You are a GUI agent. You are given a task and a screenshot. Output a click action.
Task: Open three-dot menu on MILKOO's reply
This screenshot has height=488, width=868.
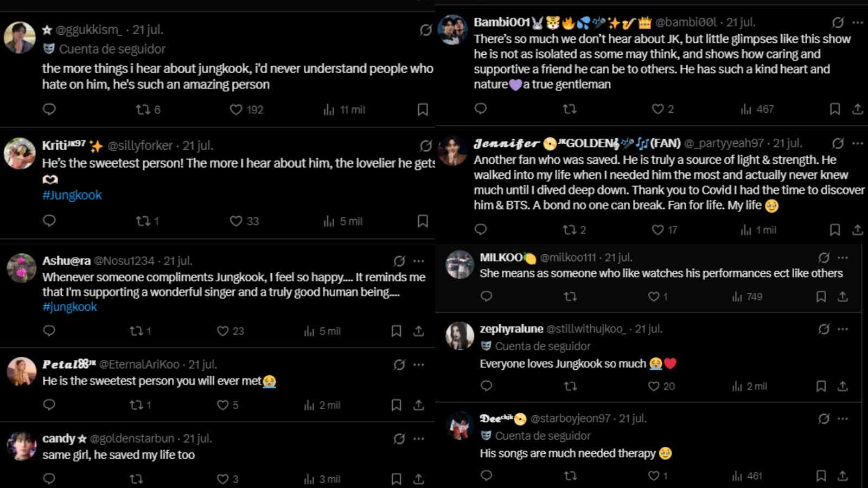click(843, 258)
